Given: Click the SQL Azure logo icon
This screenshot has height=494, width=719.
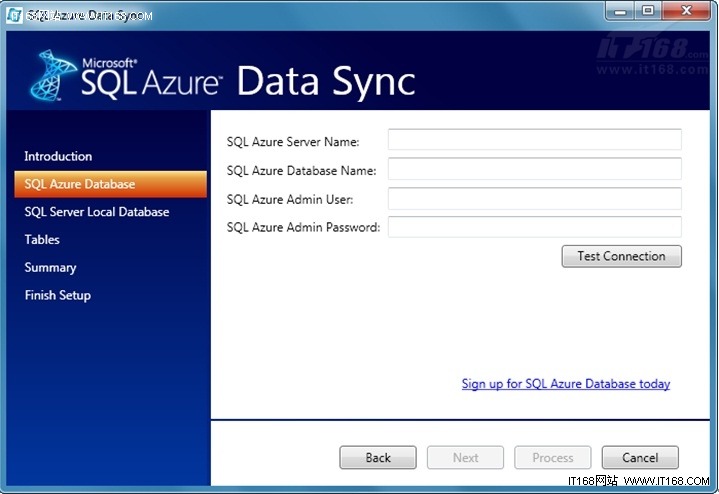Looking at the screenshot, I should coord(52,75).
